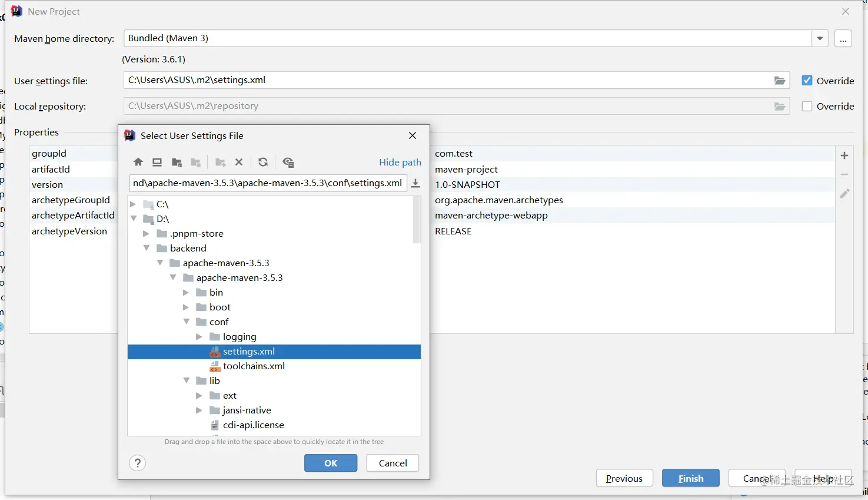Expand the logging folder

click(x=199, y=337)
